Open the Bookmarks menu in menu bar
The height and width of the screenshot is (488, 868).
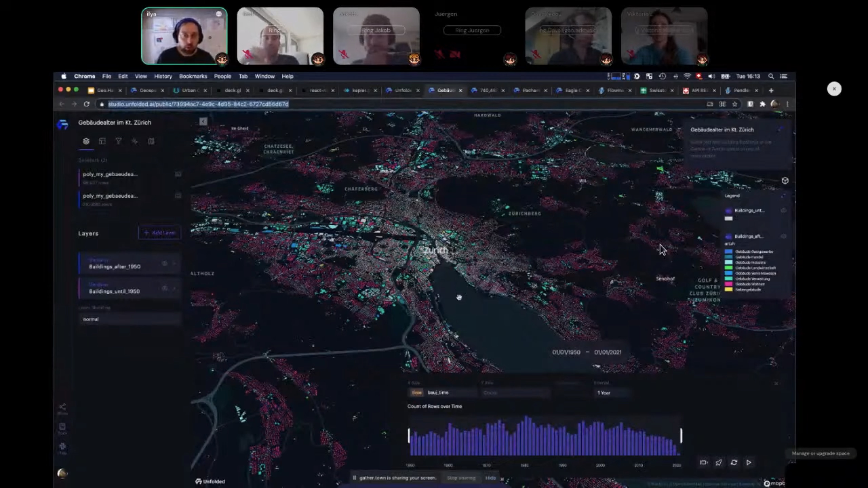click(193, 76)
